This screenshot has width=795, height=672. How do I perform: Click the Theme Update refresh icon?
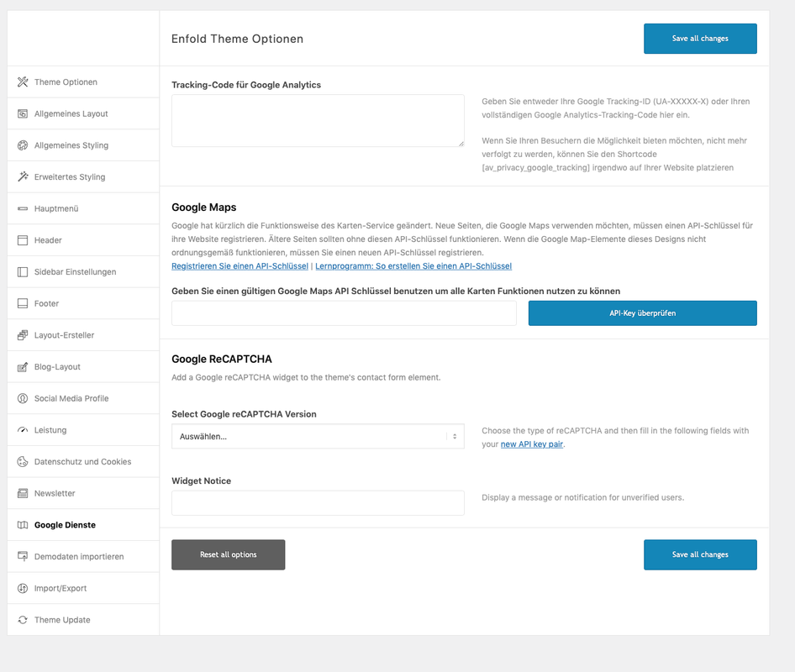[23, 620]
